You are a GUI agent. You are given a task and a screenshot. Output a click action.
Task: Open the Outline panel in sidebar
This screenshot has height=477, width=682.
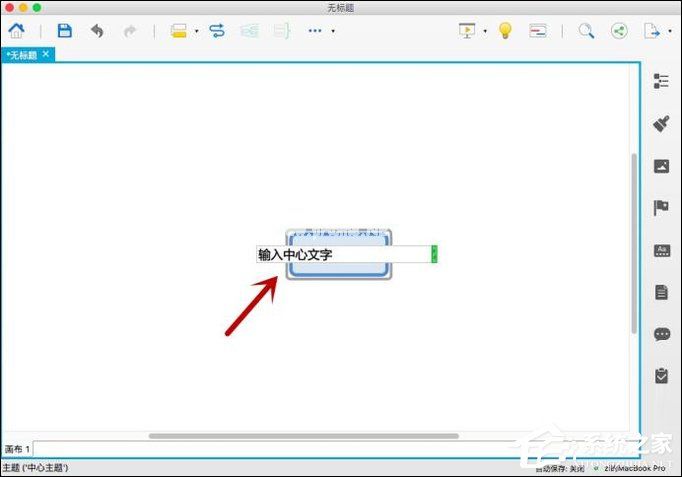point(661,81)
